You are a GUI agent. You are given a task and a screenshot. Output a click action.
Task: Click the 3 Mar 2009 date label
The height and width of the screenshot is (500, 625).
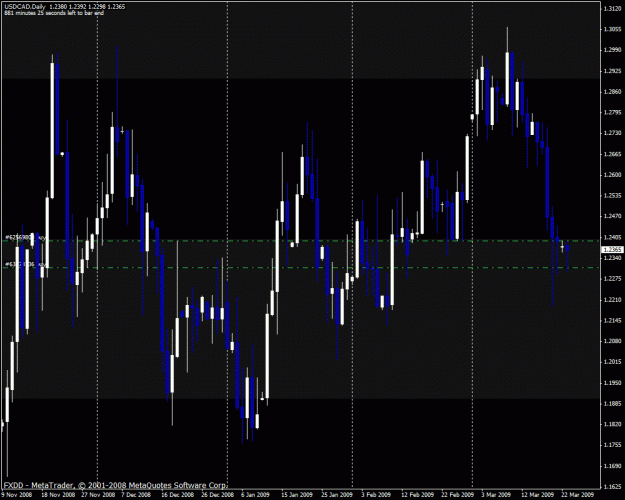pyautogui.click(x=496, y=495)
